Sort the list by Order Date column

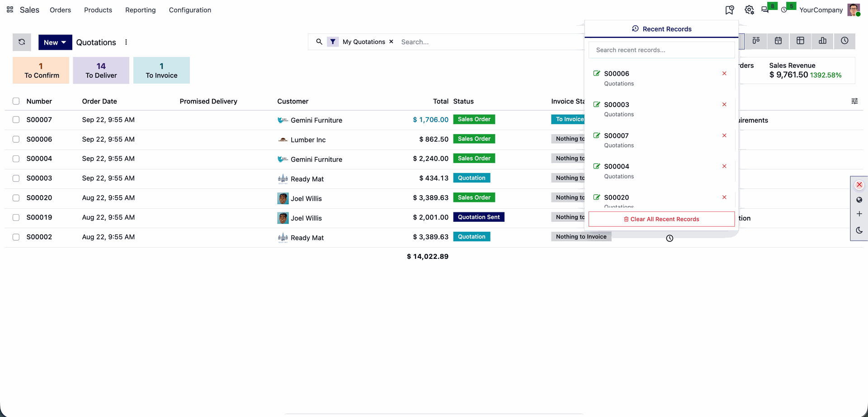99,101
